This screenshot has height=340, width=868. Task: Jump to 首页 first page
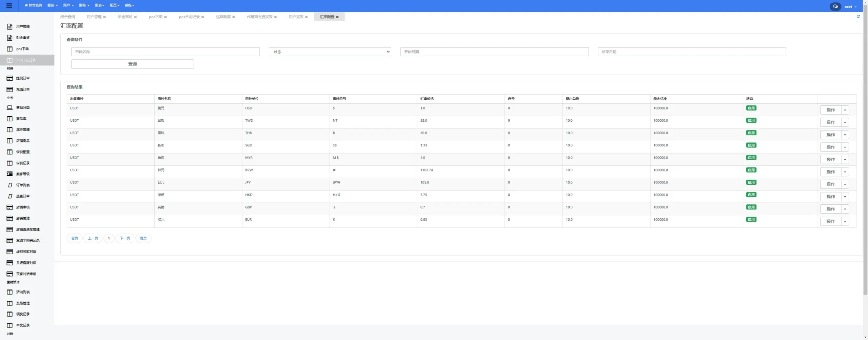[x=75, y=238]
